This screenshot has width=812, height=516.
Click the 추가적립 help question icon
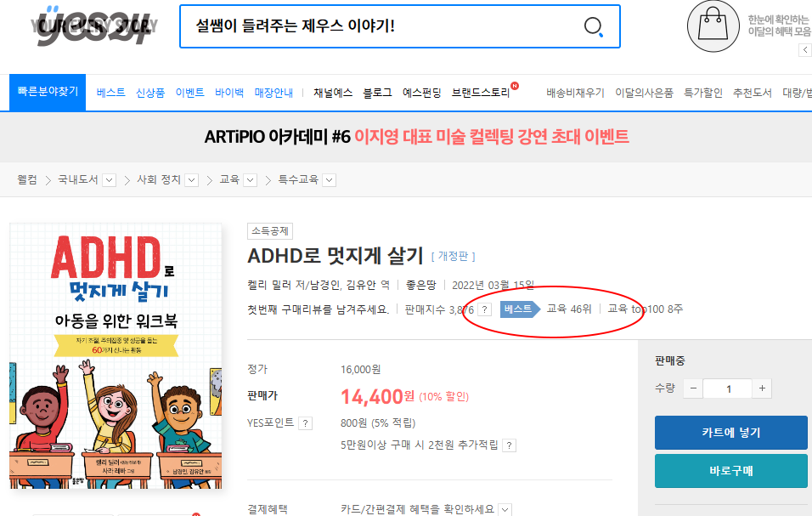(510, 445)
